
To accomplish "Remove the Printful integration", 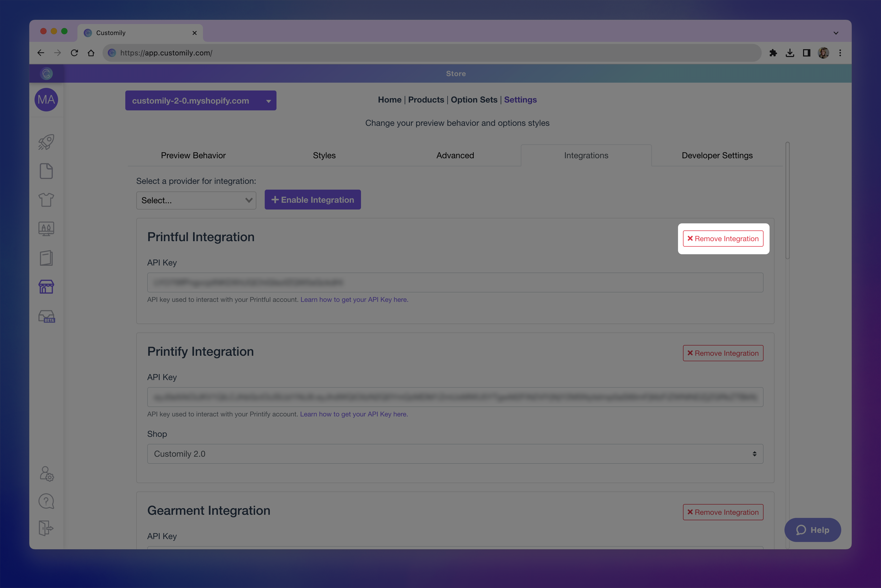I will [723, 239].
